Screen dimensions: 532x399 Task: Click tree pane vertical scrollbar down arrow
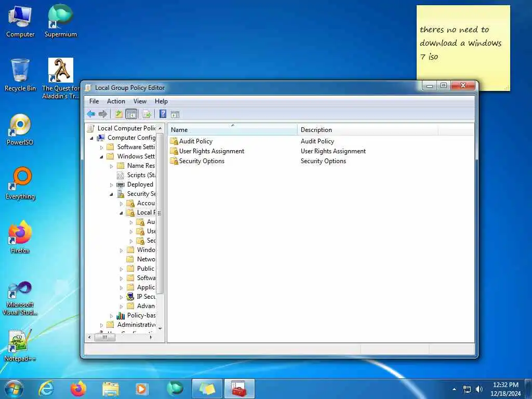coord(160,328)
